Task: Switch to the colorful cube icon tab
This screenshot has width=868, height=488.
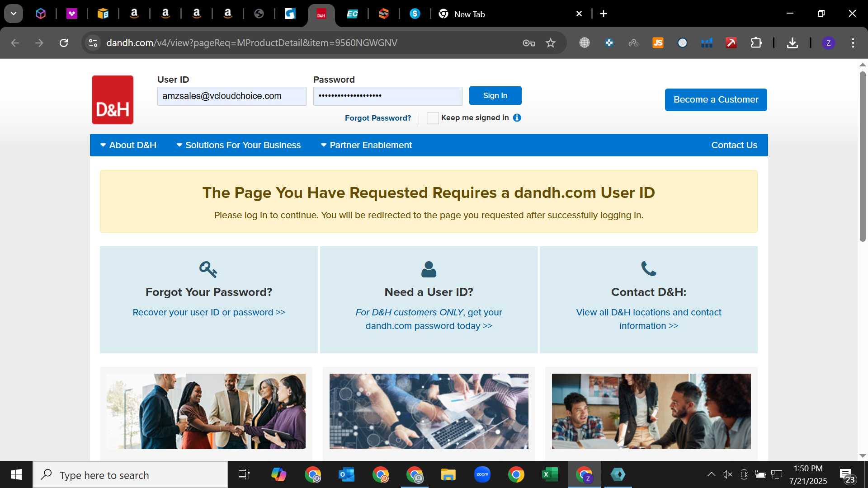Action: 41,14
